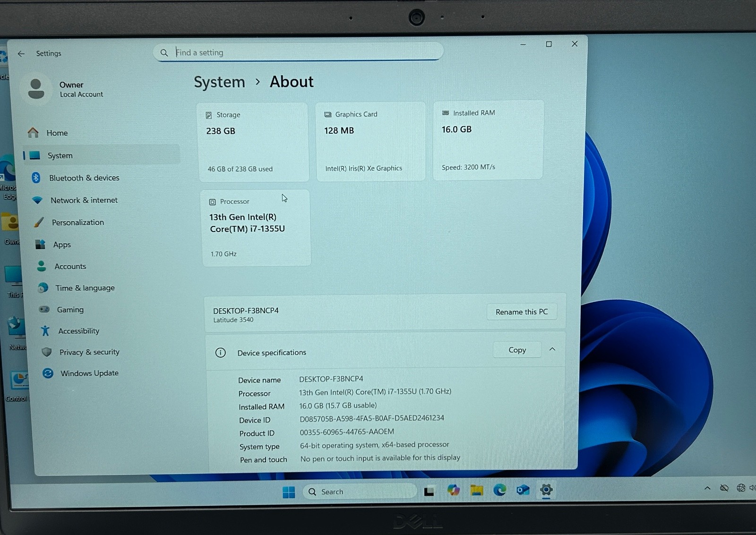Image resolution: width=756 pixels, height=535 pixels.
Task: Click the Device ID value text
Action: 372,418
